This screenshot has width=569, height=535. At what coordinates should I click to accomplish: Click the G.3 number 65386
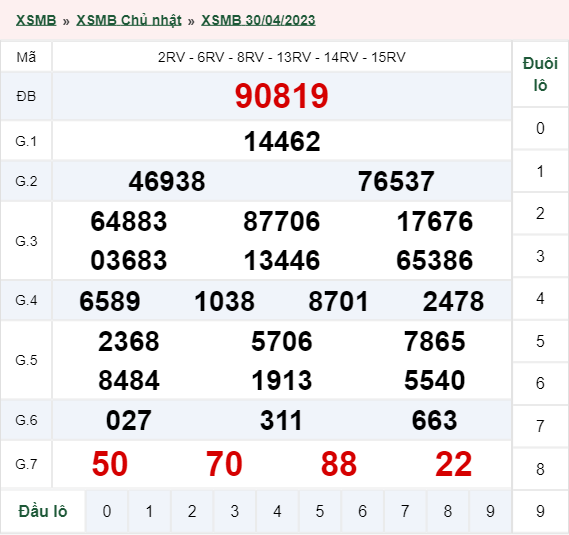(x=435, y=260)
